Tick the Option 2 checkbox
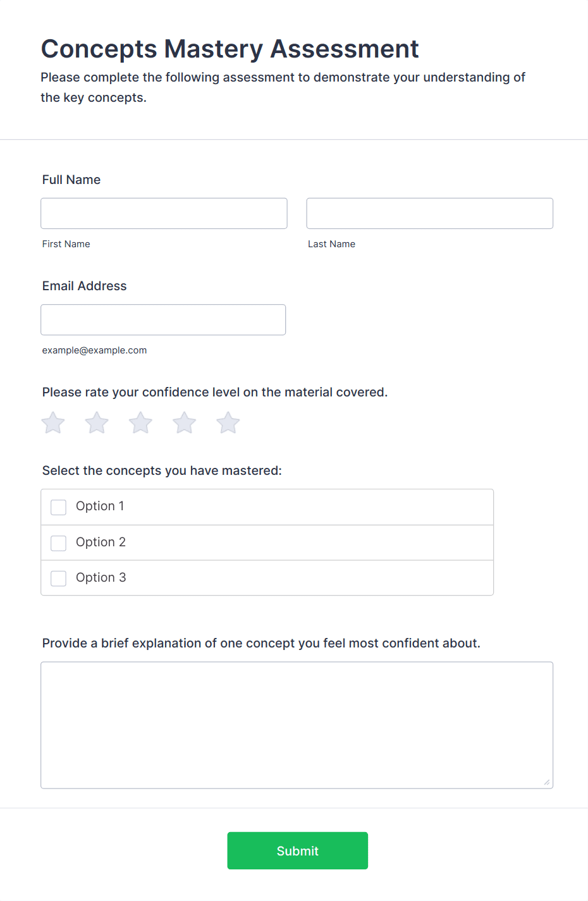This screenshot has width=588, height=901. [59, 543]
